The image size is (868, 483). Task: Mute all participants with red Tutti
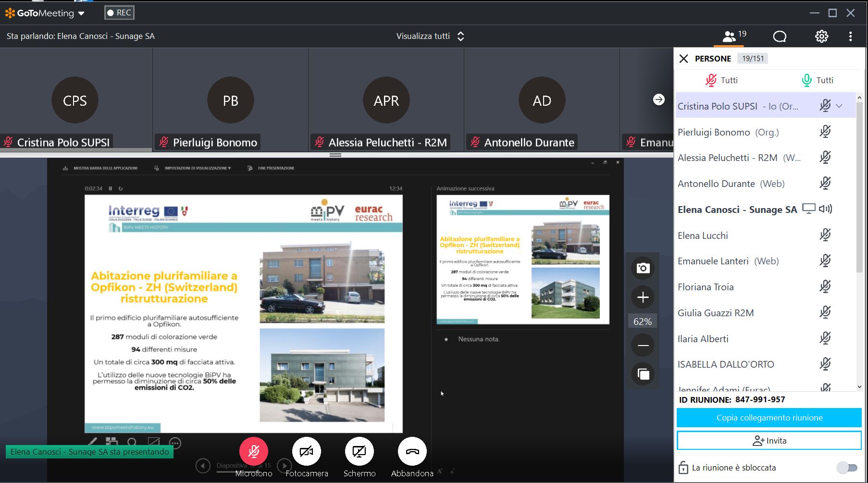tap(721, 80)
